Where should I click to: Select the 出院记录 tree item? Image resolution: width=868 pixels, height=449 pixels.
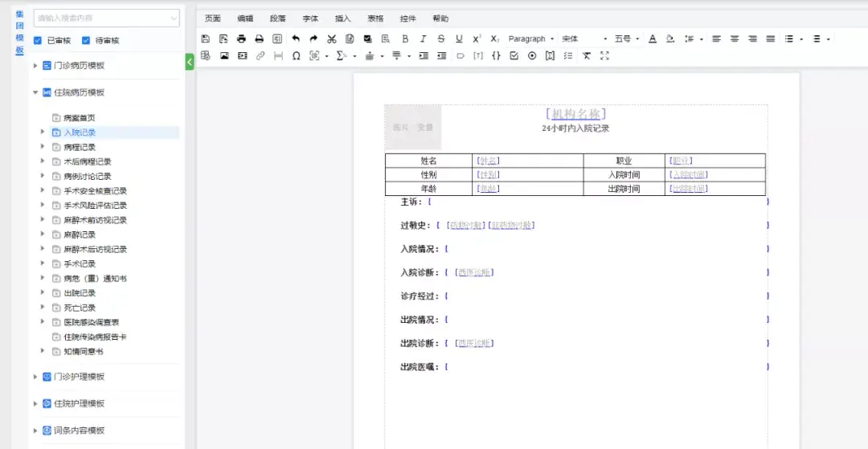pos(80,292)
